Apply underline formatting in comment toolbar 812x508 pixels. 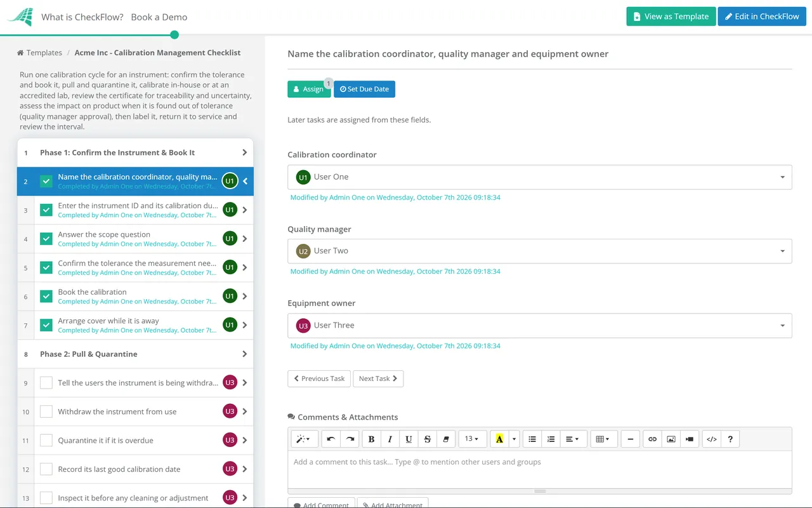409,439
